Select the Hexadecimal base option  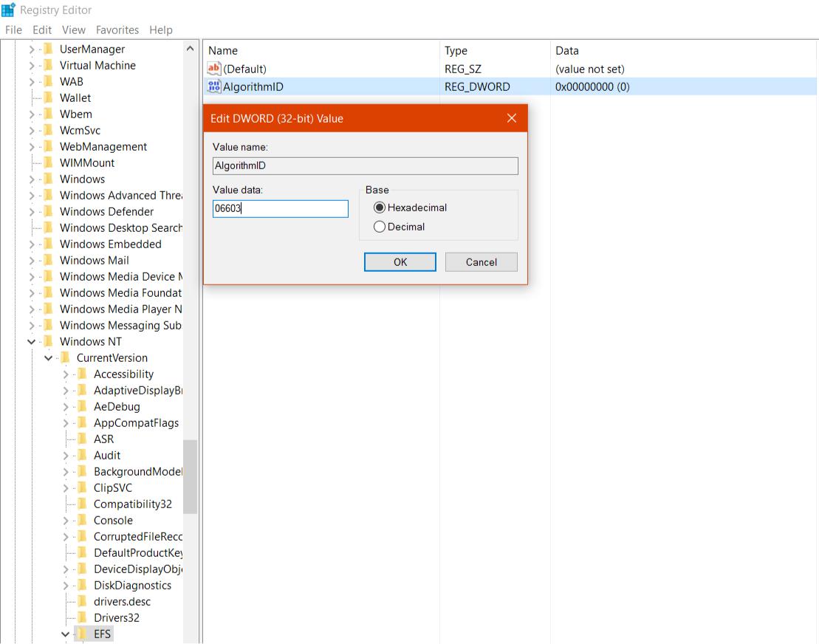click(x=380, y=208)
